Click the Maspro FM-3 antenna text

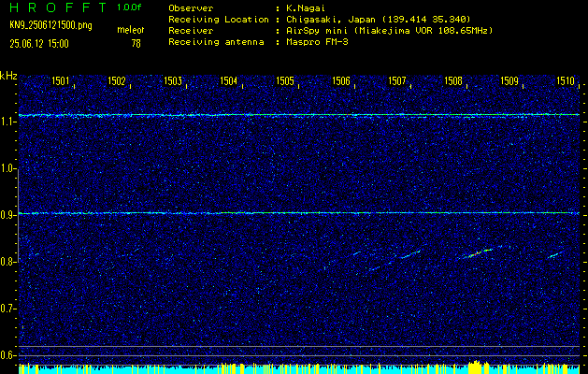[317, 42]
